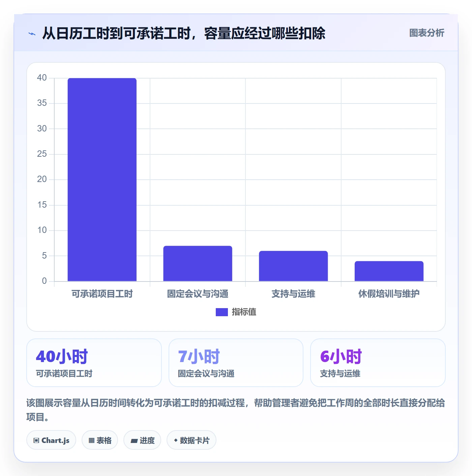Open the 6小时 支持与运维 data card
The width and height of the screenshot is (472, 476).
[x=378, y=363]
